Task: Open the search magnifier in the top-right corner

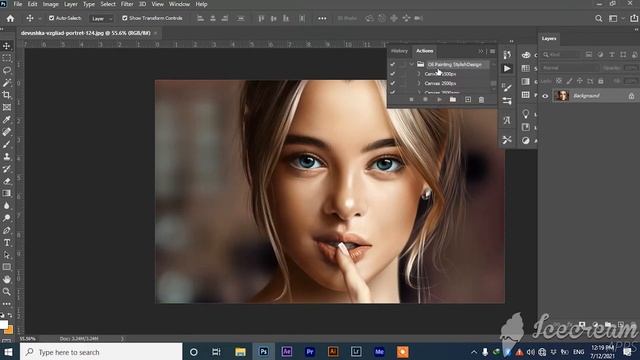Action: pos(598,18)
